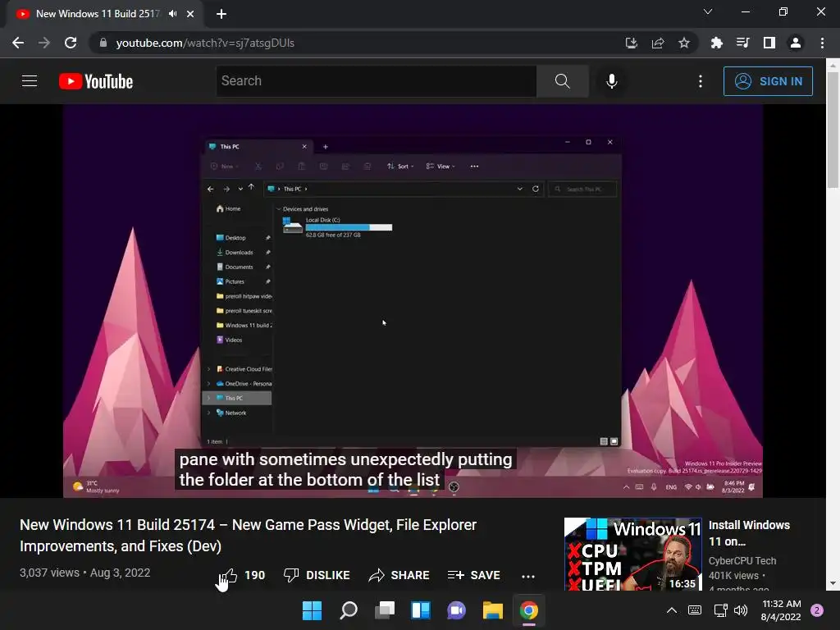Open YouTube settings three-dot menu
Image resolution: width=840 pixels, height=630 pixels.
tap(701, 81)
